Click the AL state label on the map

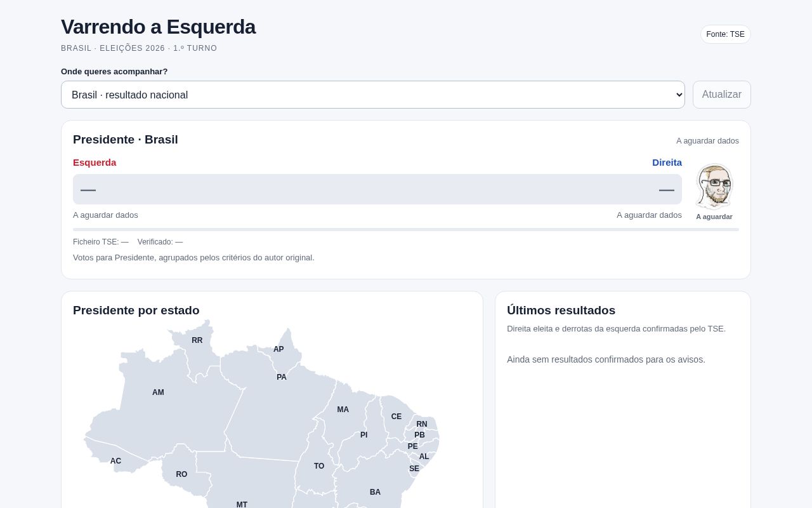(424, 457)
